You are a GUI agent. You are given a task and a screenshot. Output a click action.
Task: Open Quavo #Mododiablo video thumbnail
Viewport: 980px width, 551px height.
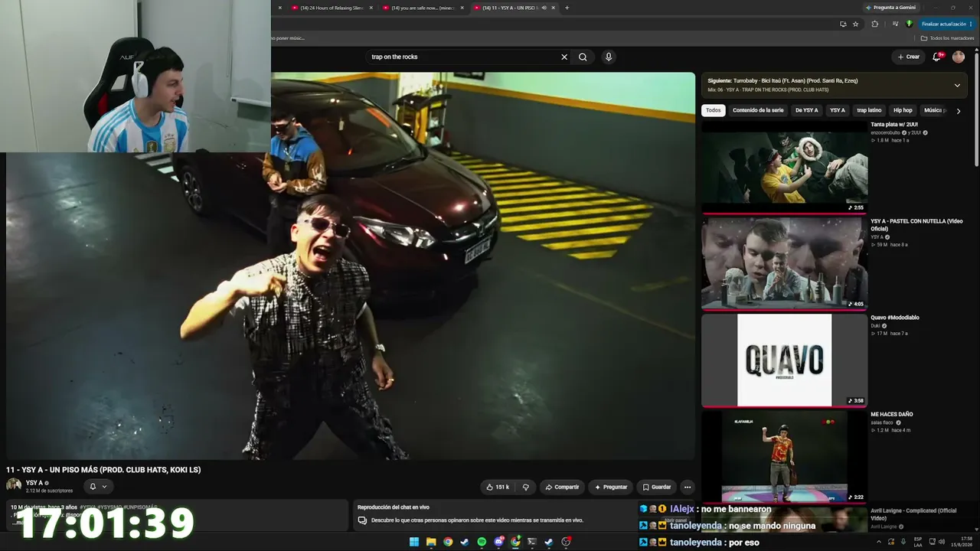[x=784, y=360]
